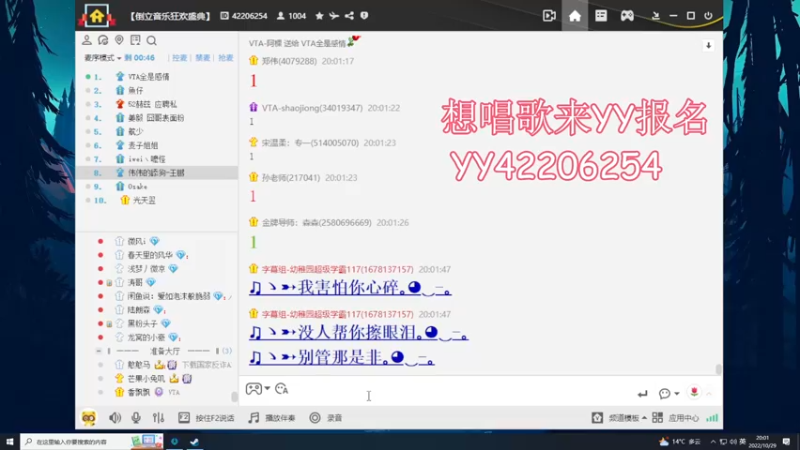This screenshot has width=800, height=450.
Task: Open the Windows Start button
Action: (x=10, y=441)
